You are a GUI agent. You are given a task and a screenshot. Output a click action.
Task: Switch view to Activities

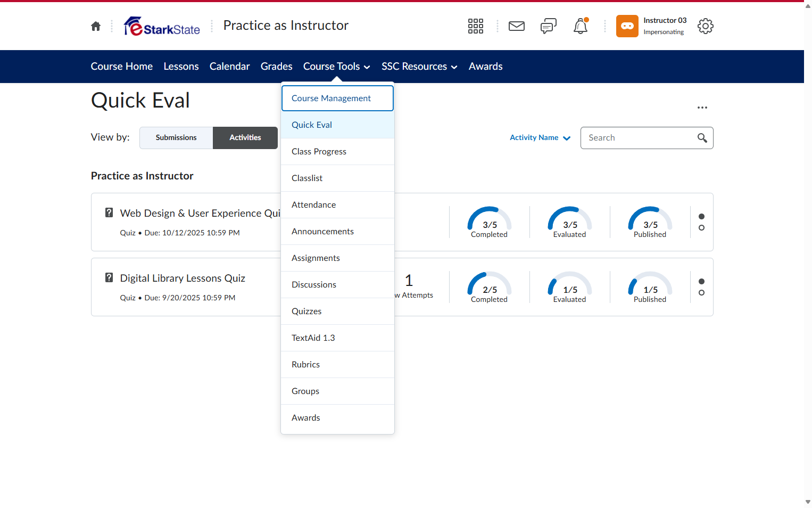(x=245, y=138)
